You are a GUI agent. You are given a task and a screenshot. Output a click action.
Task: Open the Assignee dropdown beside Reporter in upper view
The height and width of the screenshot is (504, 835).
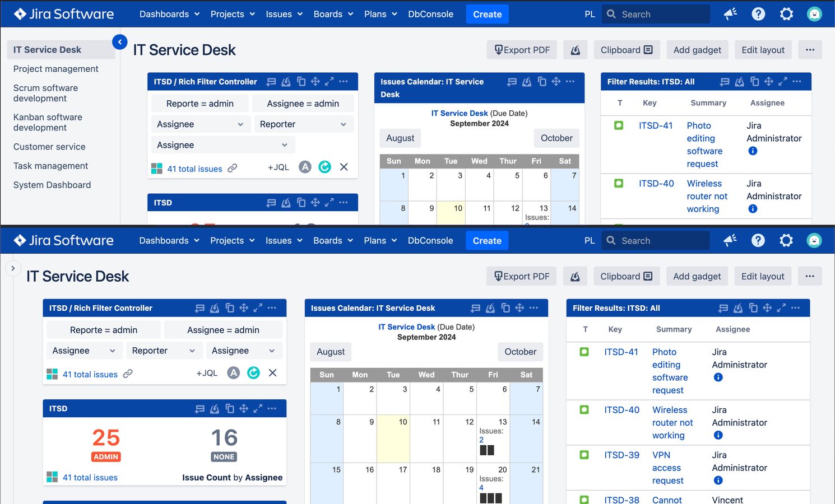tap(200, 124)
